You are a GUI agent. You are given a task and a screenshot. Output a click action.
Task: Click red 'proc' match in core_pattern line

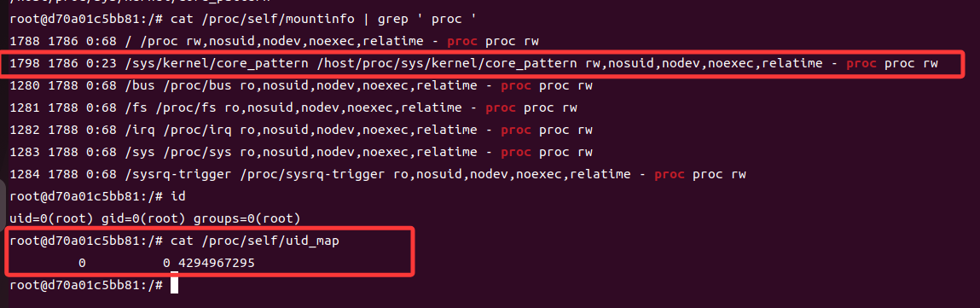tap(861, 64)
